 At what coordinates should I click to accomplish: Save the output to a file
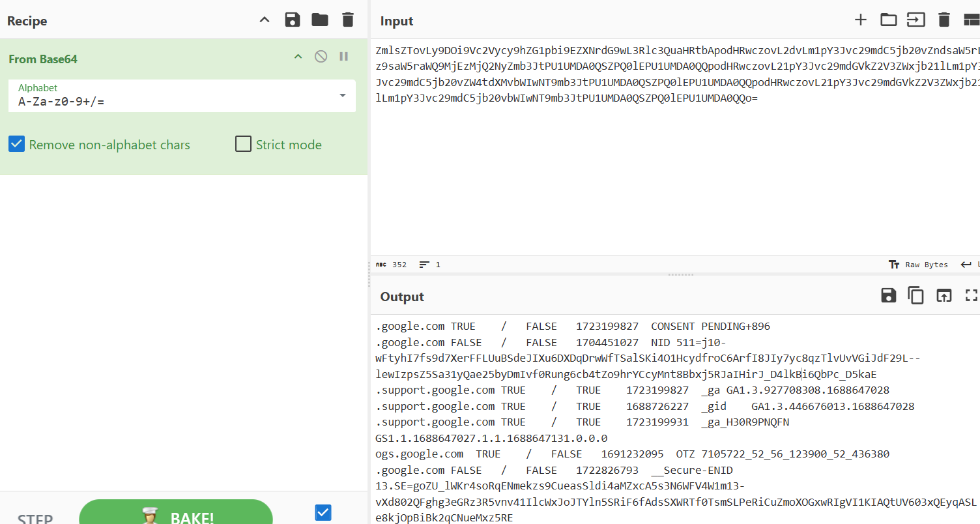(x=888, y=296)
